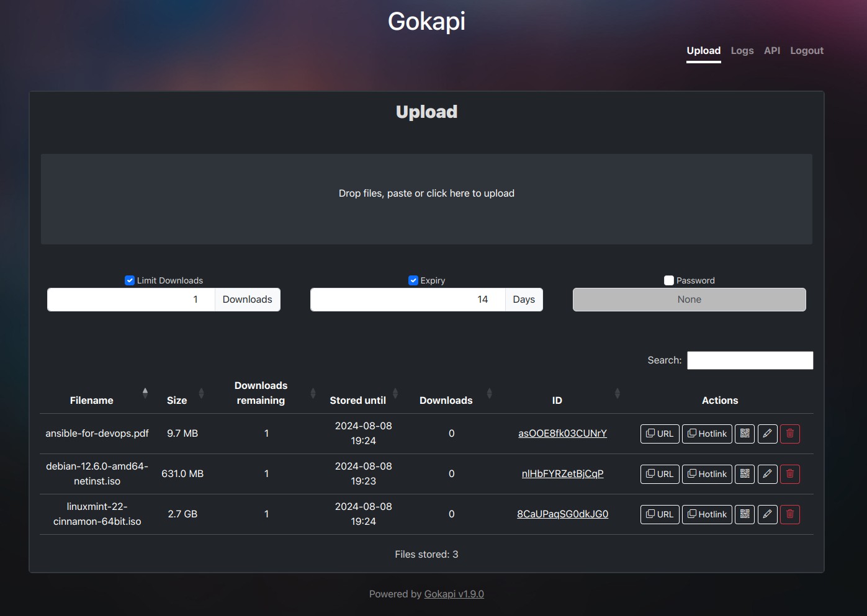
Task: Select the 631.0 MB size cell
Action: tap(182, 474)
